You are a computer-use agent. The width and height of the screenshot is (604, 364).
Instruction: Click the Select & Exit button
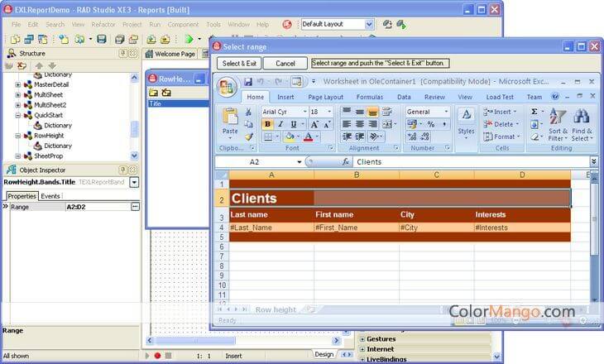[x=240, y=64]
